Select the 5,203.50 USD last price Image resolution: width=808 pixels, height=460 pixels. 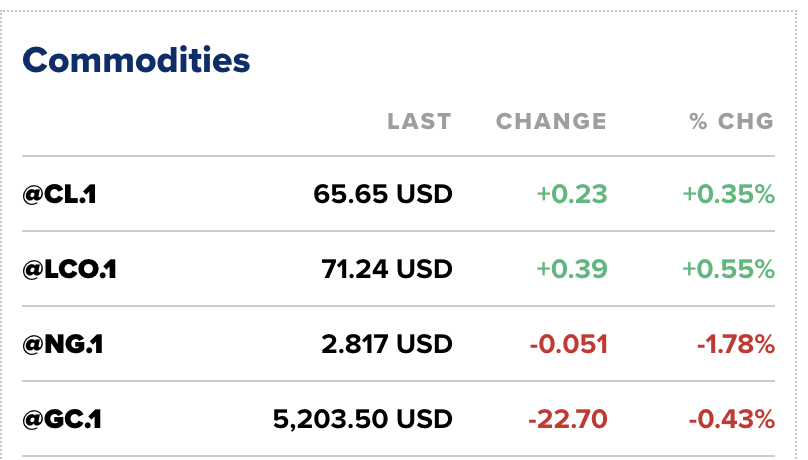362,419
